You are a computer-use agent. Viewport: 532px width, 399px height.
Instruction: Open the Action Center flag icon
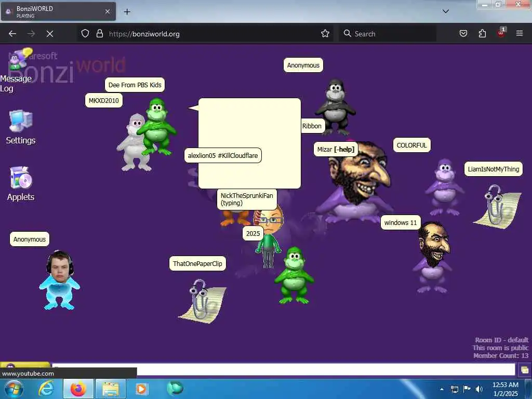[467, 389]
